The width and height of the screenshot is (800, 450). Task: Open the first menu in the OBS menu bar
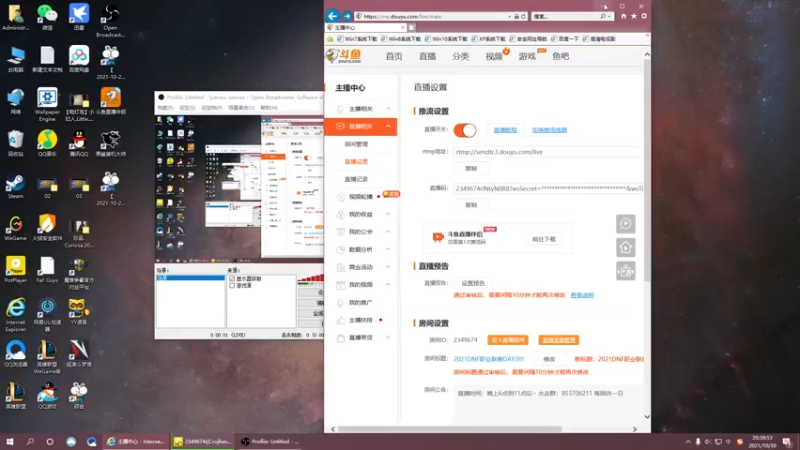coord(165,108)
